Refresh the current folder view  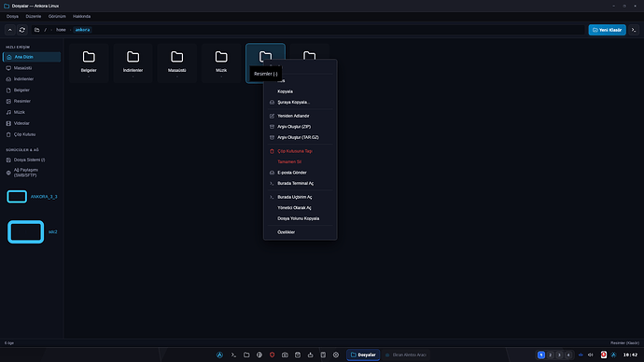[22, 30]
